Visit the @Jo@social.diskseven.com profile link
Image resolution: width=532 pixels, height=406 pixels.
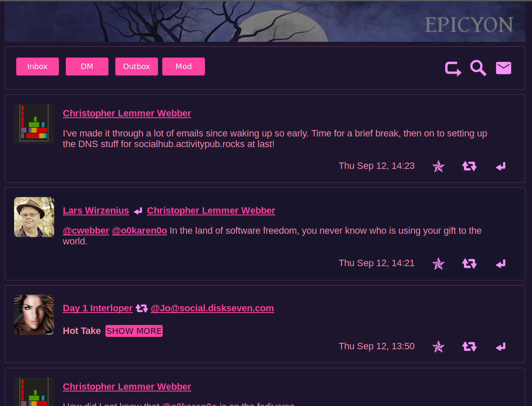pos(212,308)
